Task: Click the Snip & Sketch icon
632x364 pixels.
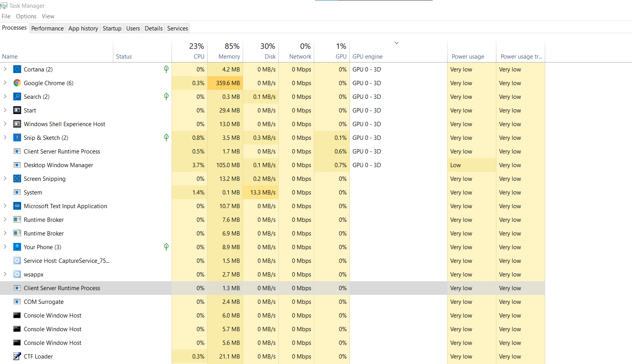Action: (x=17, y=138)
